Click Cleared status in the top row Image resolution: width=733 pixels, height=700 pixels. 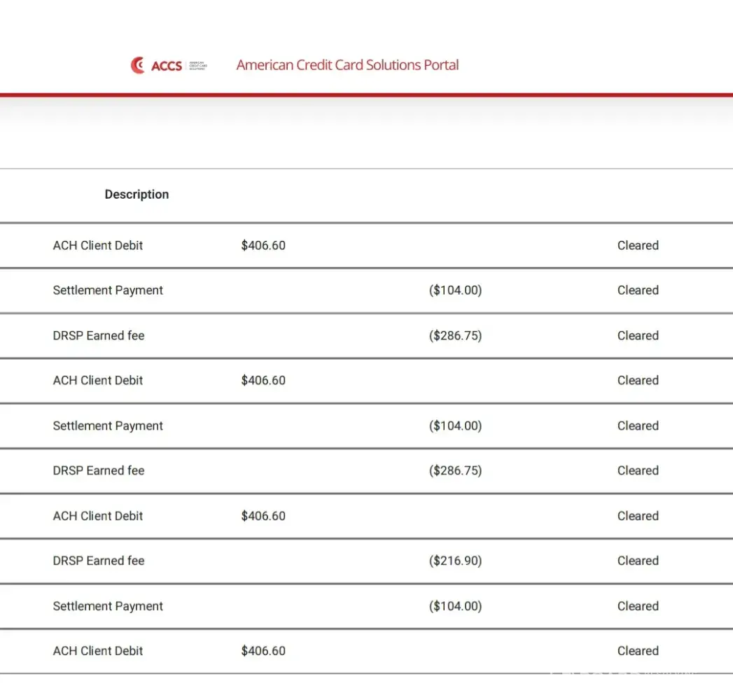click(638, 246)
